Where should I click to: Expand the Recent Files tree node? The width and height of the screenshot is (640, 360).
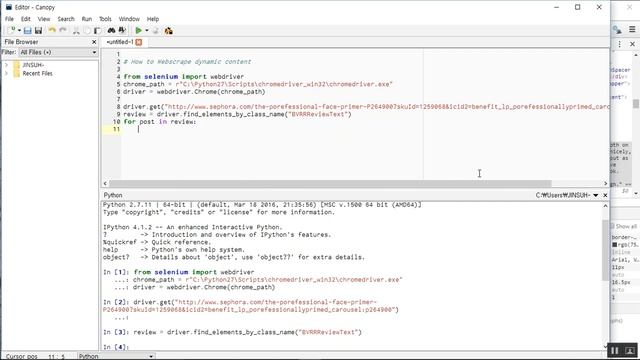tap(6, 73)
